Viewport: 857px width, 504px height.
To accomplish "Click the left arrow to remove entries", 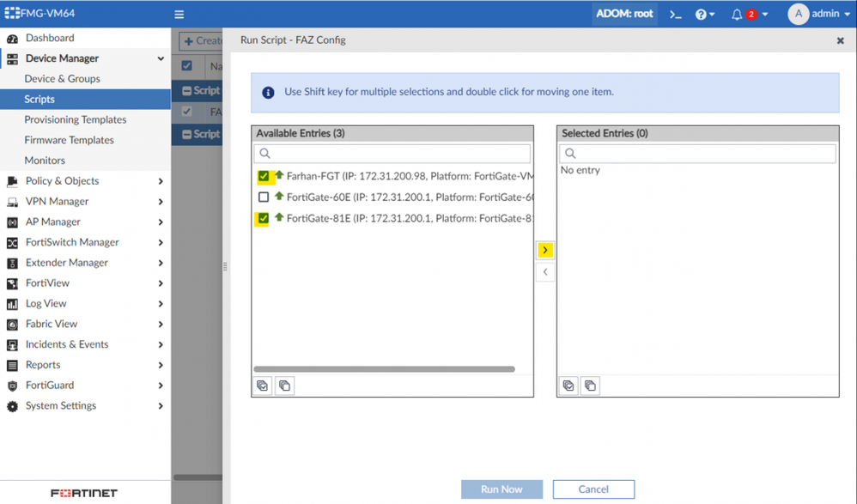I will pyautogui.click(x=545, y=271).
